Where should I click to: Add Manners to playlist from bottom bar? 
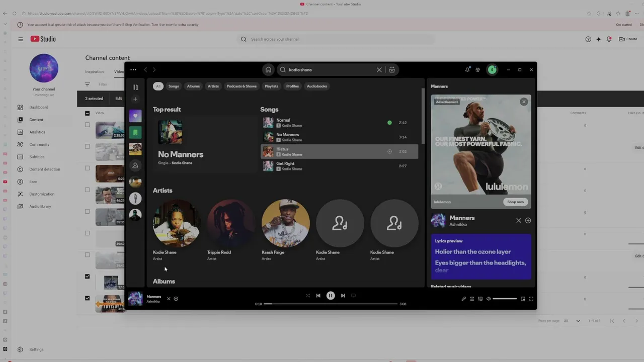176,299
